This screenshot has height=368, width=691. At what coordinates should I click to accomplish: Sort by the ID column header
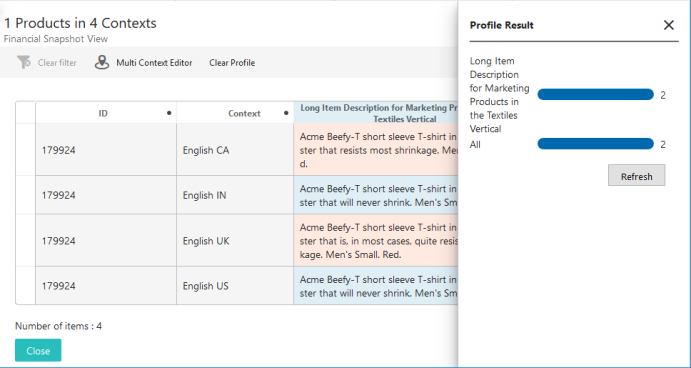103,113
